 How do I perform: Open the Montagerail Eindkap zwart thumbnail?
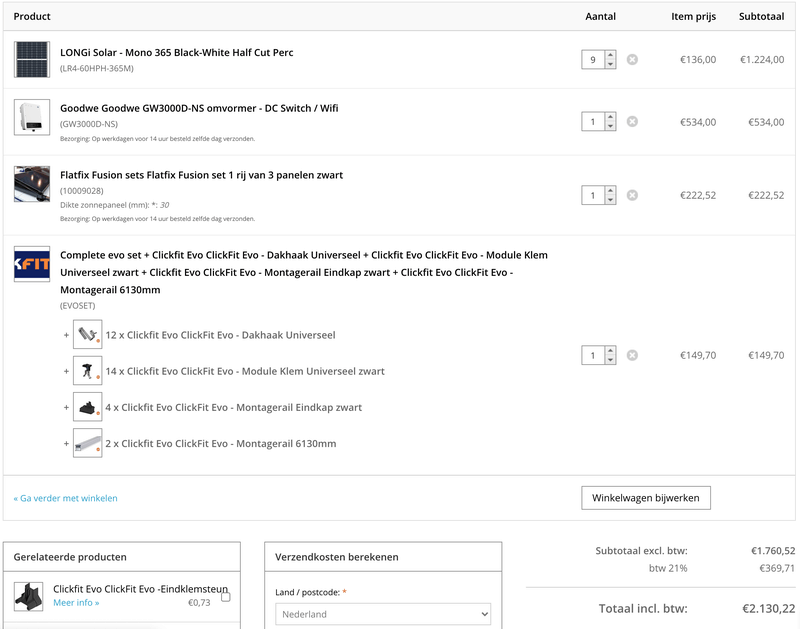[x=88, y=407]
